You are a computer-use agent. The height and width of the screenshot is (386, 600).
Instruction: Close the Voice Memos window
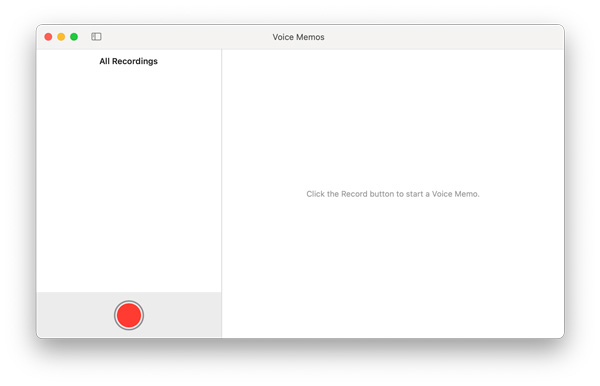pyautogui.click(x=48, y=37)
